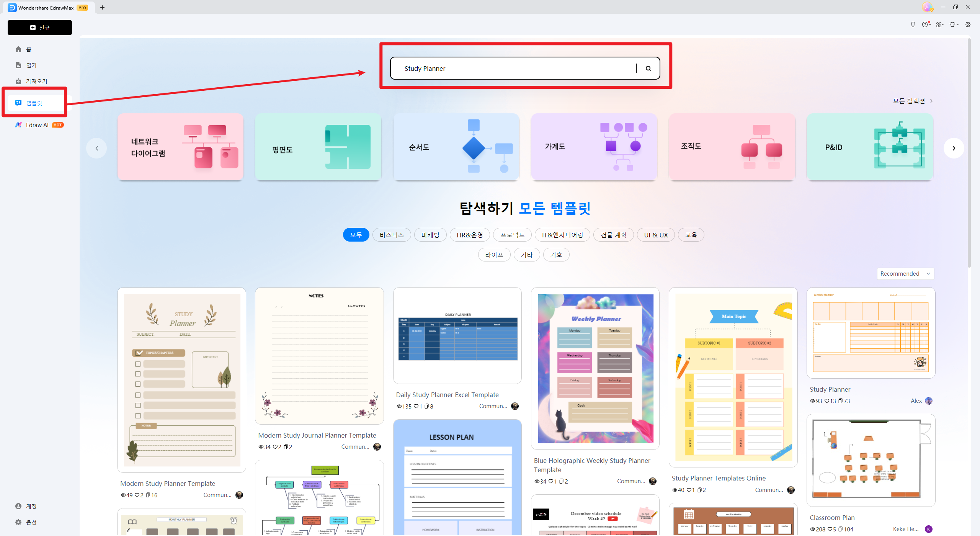Toggle the 교육 (Education) filter pill
The image size is (980, 536).
pos(691,235)
